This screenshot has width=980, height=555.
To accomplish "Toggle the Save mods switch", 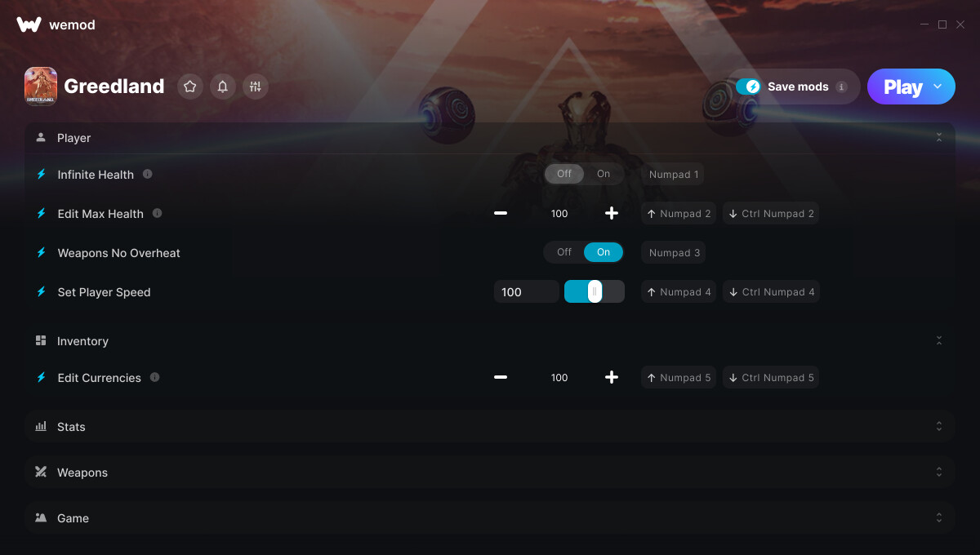I will [x=748, y=87].
